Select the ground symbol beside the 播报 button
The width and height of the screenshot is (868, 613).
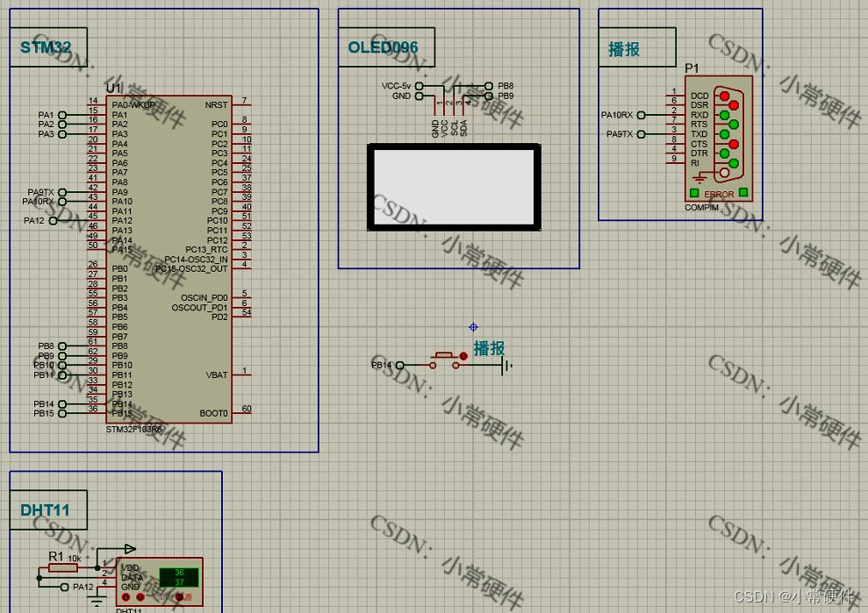507,366
